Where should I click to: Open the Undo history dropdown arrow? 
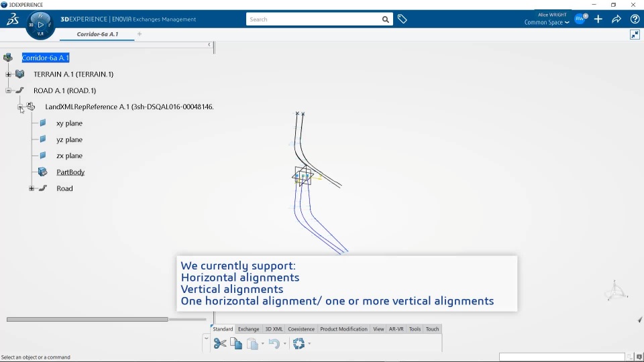click(x=284, y=344)
